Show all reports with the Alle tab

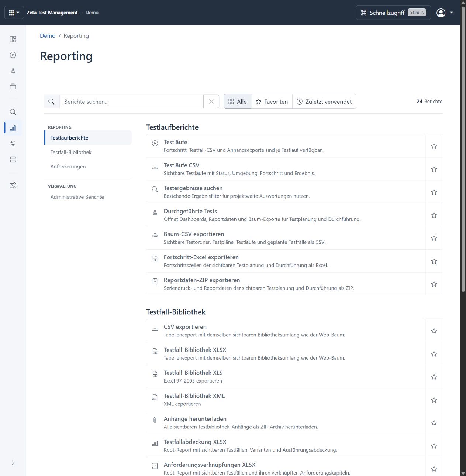click(x=237, y=102)
